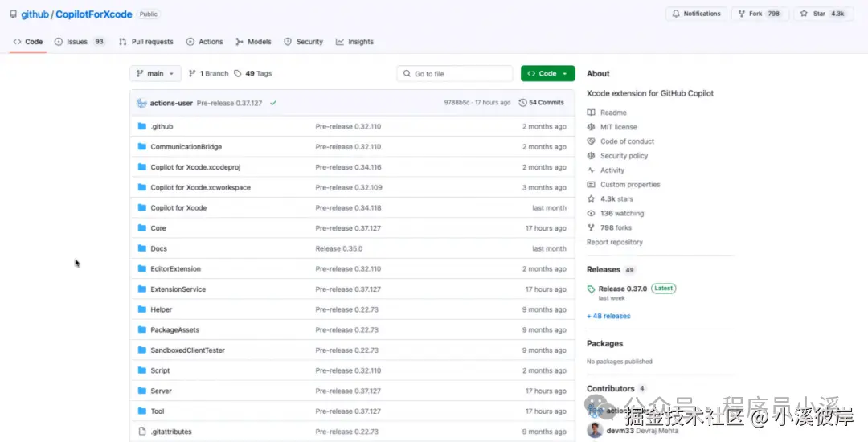Open the Readme link in About
The width and height of the screenshot is (868, 442).
pyautogui.click(x=613, y=113)
